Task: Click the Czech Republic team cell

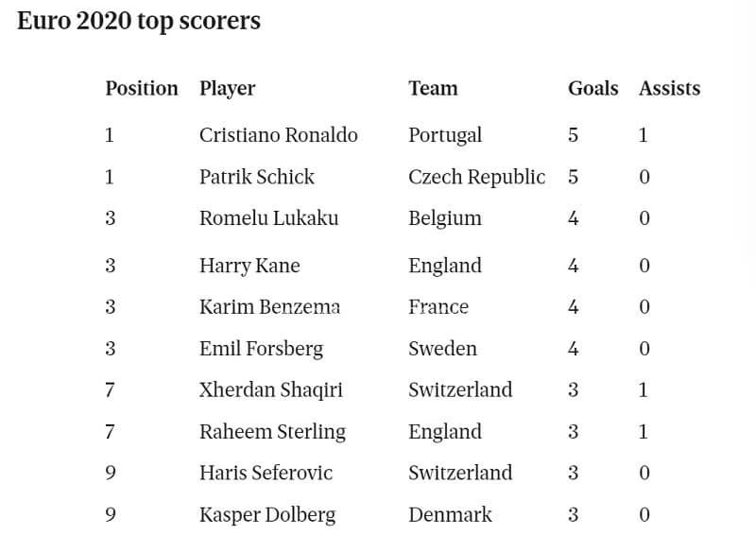Action: (476, 177)
